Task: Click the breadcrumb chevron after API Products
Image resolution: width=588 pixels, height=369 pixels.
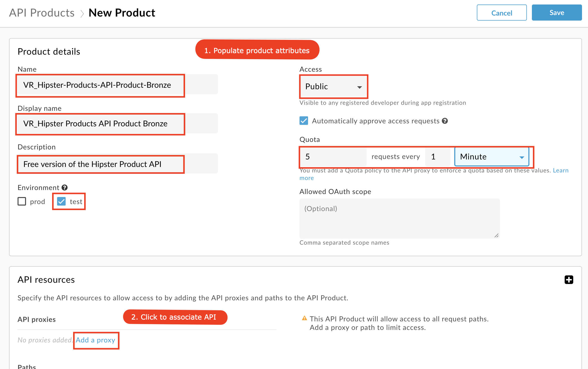Action: coord(82,13)
